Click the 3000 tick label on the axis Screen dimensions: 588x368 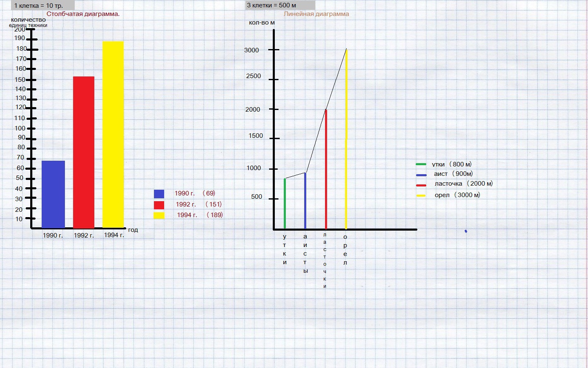pos(252,50)
